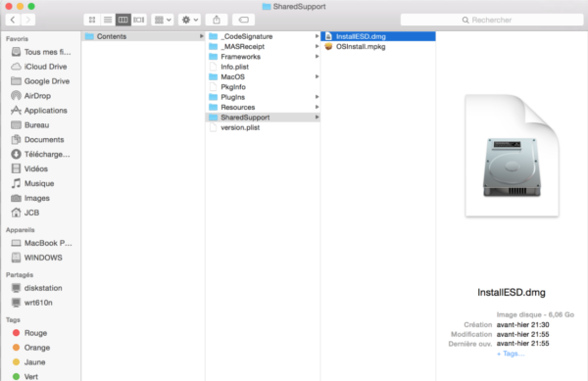The image size is (588, 381).
Task: Expand arrow next to Contents
Action: click(201, 36)
